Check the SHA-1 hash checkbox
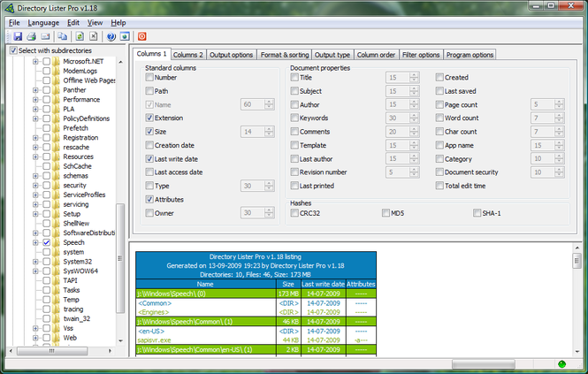The width and height of the screenshot is (588, 374). click(477, 213)
